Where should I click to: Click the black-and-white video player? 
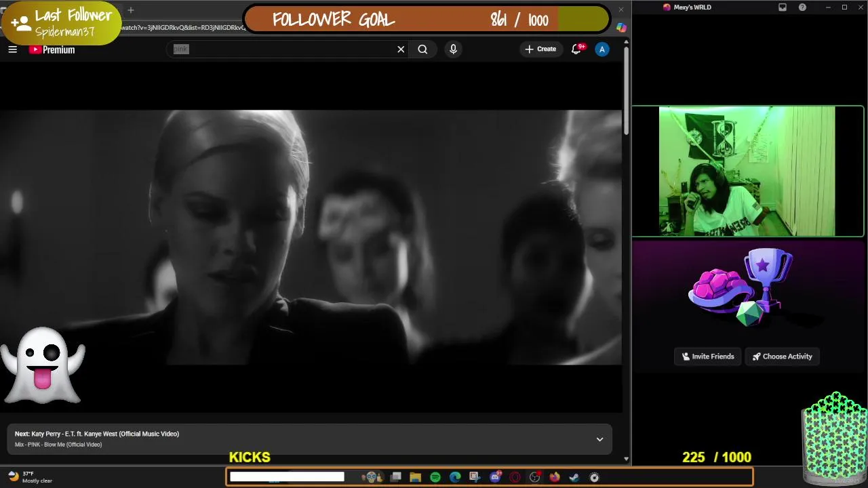pyautogui.click(x=311, y=237)
